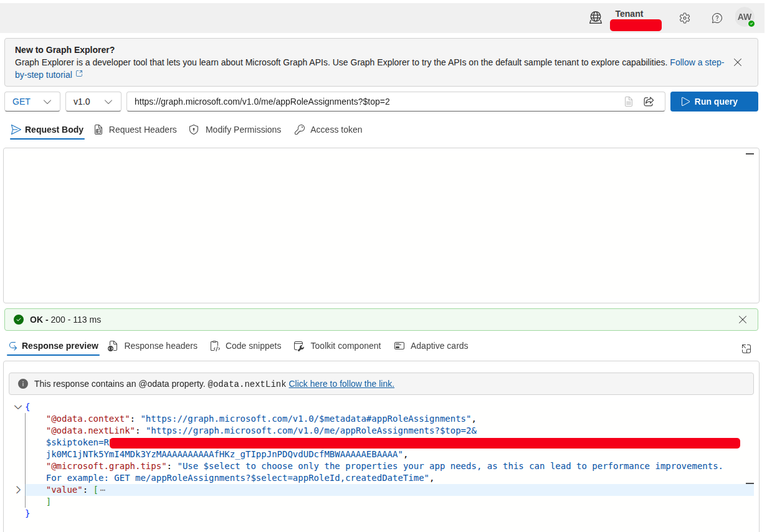Switch to the Request Headers tab
Screen dimensions: 767x532
coord(135,130)
